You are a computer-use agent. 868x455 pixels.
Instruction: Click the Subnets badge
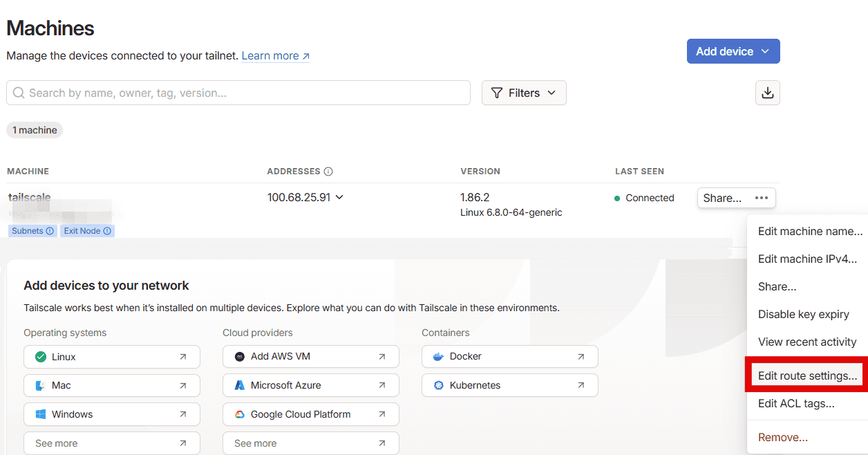pos(32,231)
